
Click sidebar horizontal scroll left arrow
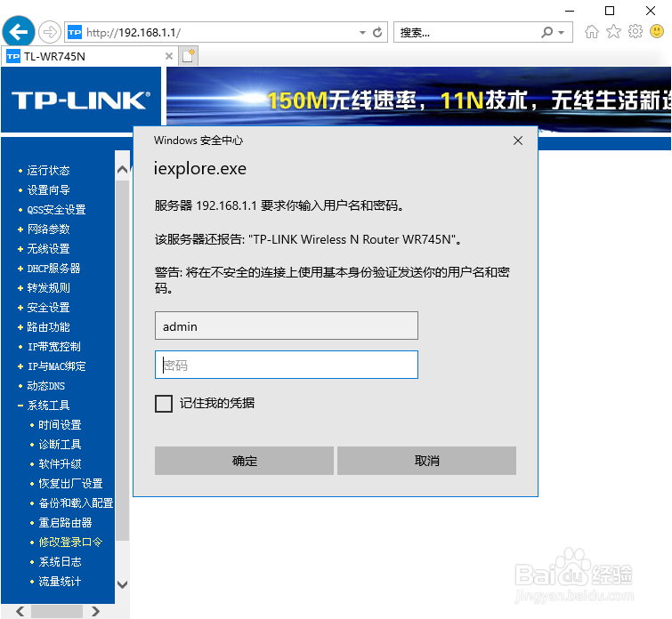pos(20,611)
